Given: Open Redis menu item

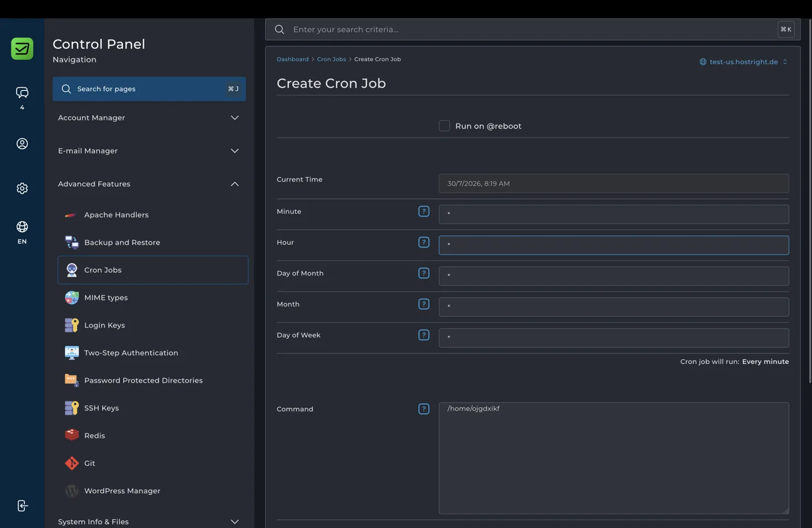Looking at the screenshot, I should click(153, 436).
